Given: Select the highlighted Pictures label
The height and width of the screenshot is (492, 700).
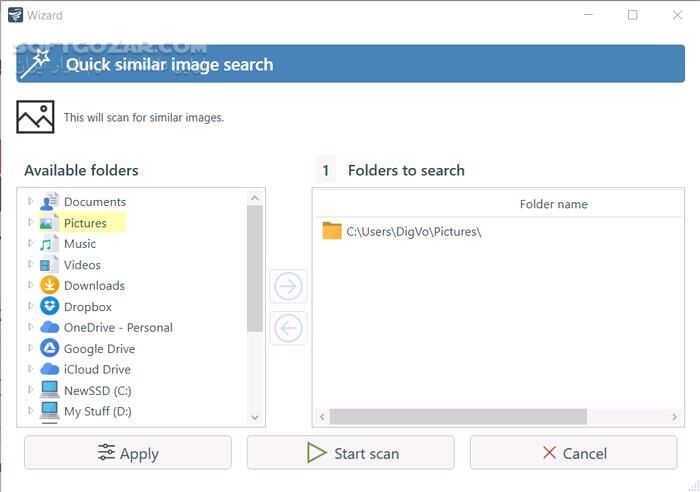Looking at the screenshot, I should click(x=85, y=223).
